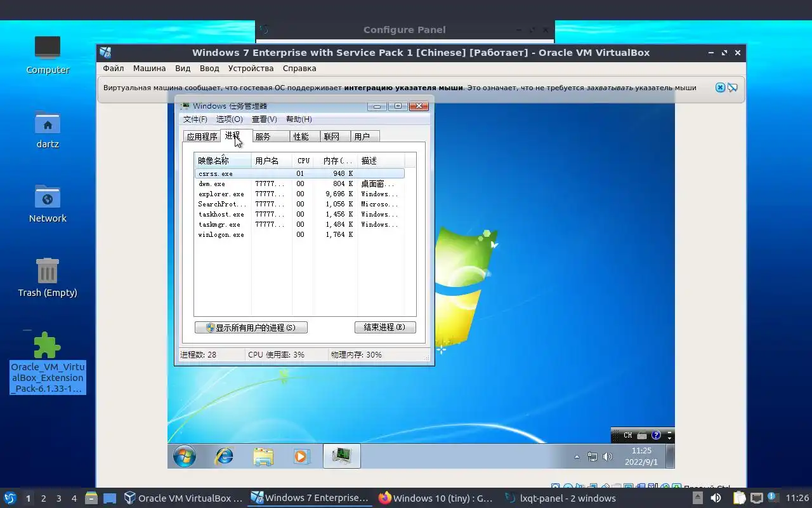
Task: Open the Вид menu
Action: [183, 68]
